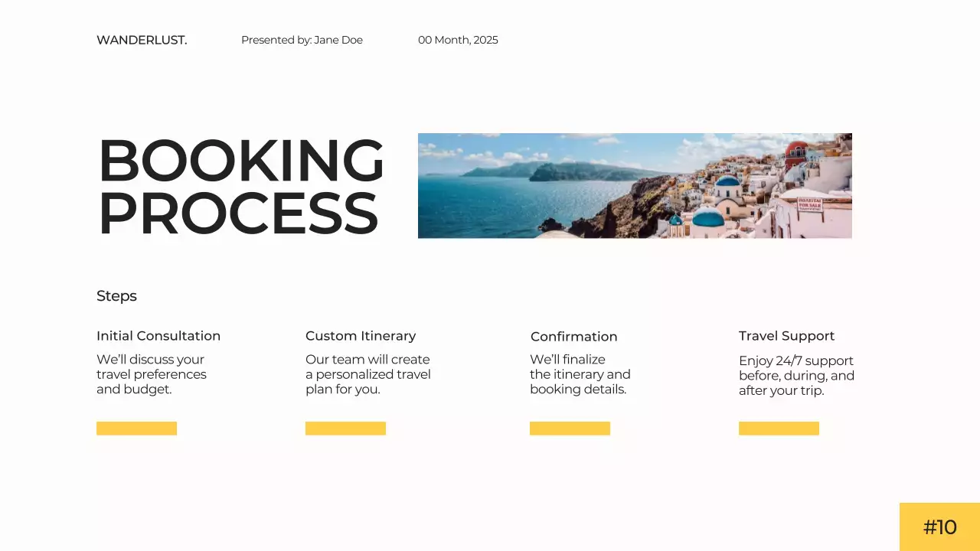Screen dimensions: 980x551
Task: Select the Santorini header image
Action: pos(635,185)
